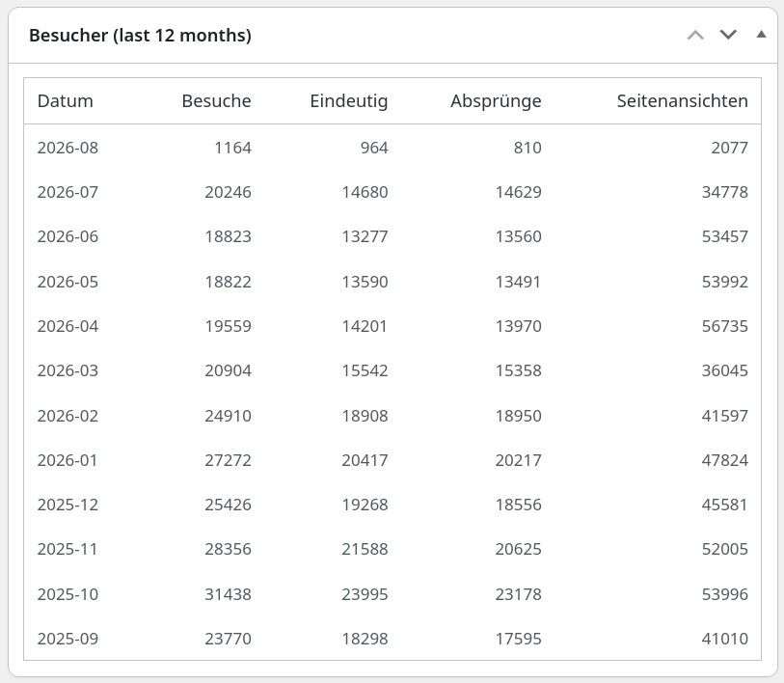Select the date cell 2026-08
The width and height of the screenshot is (784, 683).
68,148
